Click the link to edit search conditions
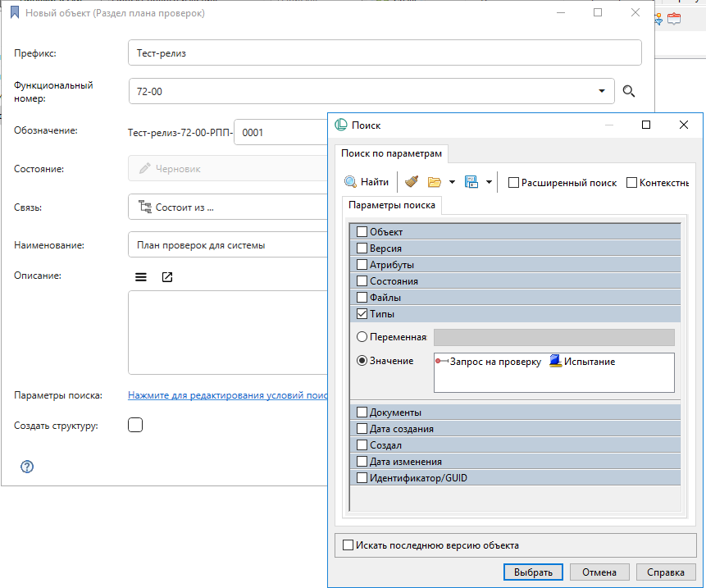The height and width of the screenshot is (588, 706). [227, 395]
